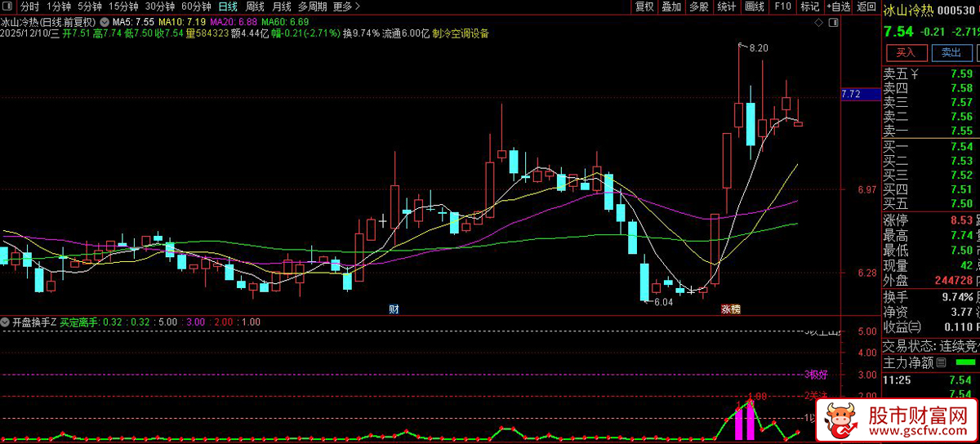Click the MA5: 7.55 label
Image resolution: width=980 pixels, height=444 pixels.
(x=133, y=20)
